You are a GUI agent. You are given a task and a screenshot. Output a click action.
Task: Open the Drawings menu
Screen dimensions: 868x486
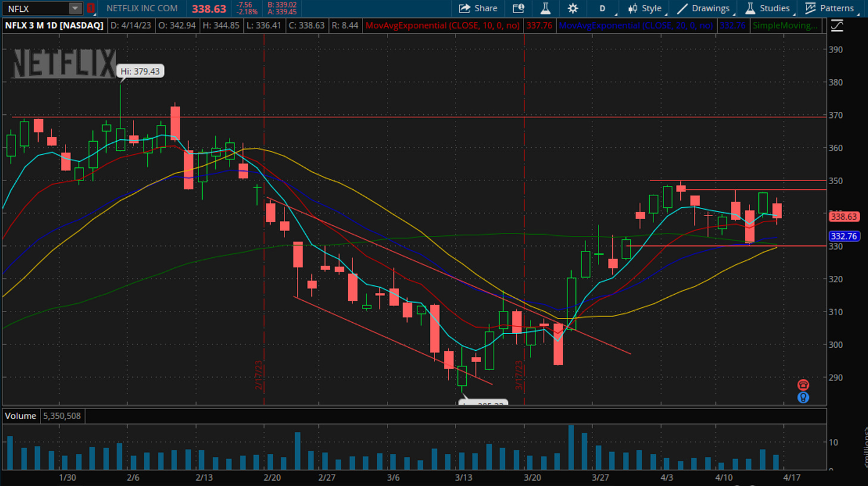pyautogui.click(x=703, y=8)
